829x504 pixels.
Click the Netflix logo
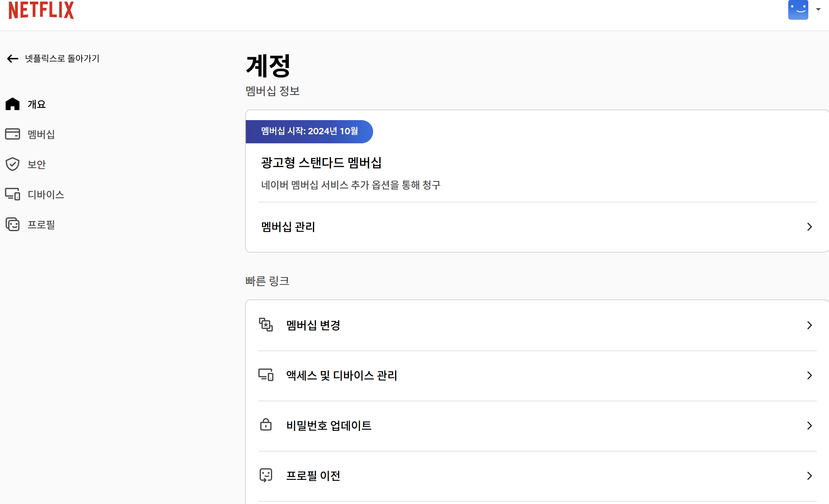pyautogui.click(x=41, y=10)
